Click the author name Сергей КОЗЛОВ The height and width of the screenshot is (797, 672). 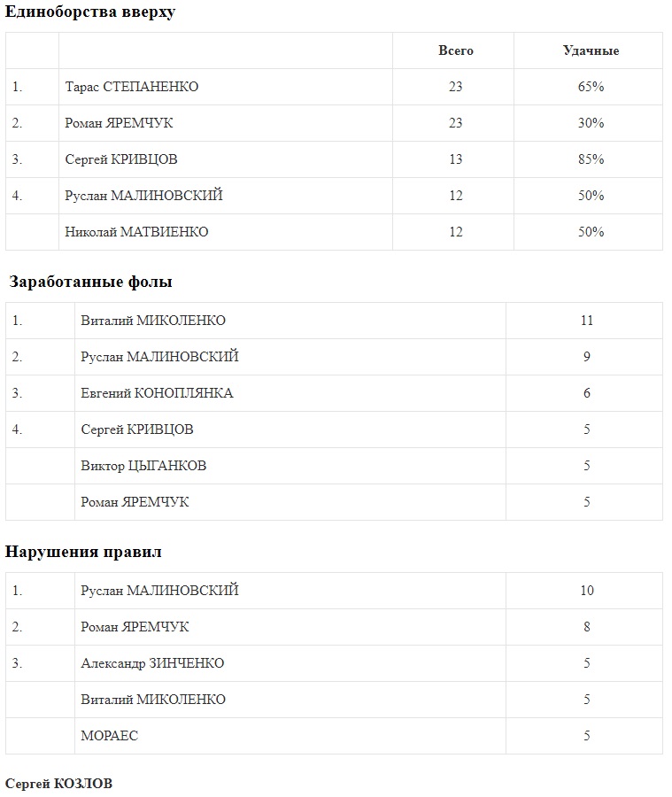click(x=59, y=784)
